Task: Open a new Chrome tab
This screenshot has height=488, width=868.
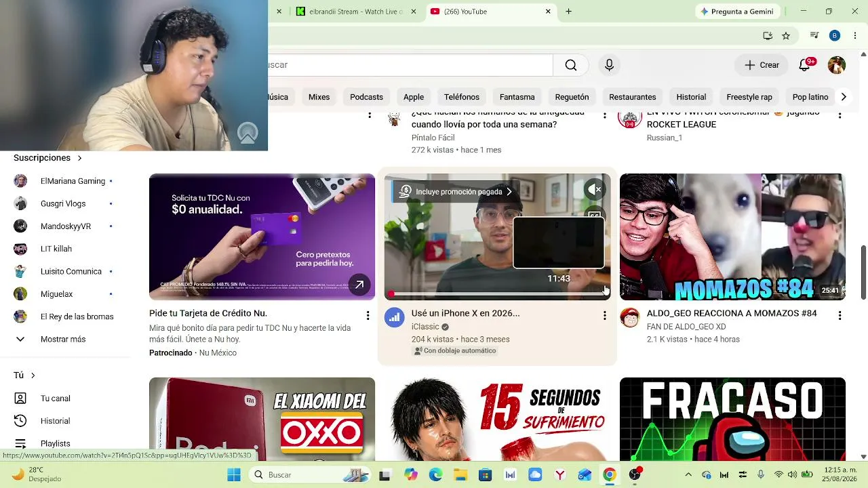Action: click(x=568, y=12)
